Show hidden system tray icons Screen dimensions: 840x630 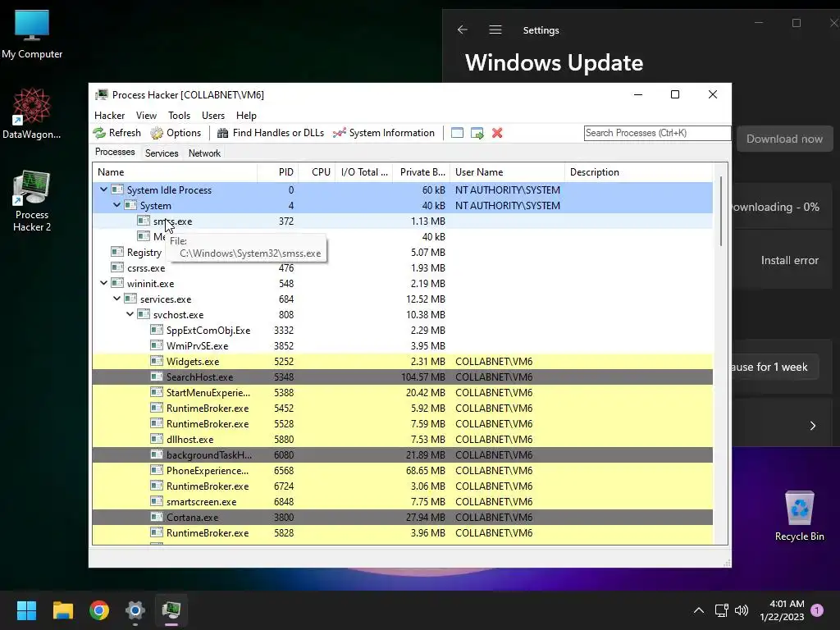(699, 610)
